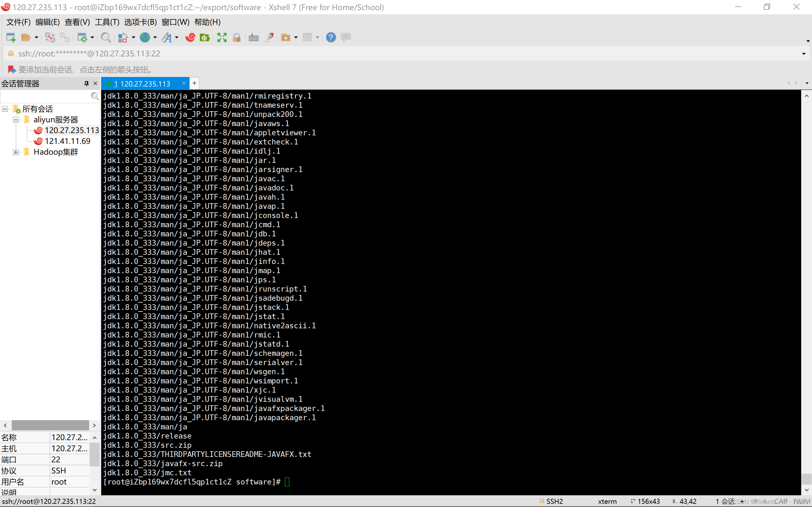This screenshot has height=507, width=812.
Task: Add a new tab with plus button
Action: coord(194,83)
